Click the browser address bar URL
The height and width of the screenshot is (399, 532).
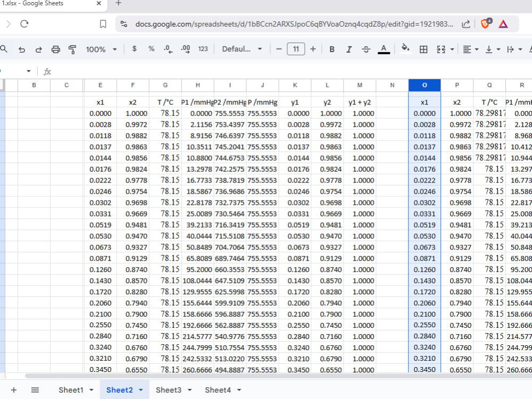click(294, 24)
